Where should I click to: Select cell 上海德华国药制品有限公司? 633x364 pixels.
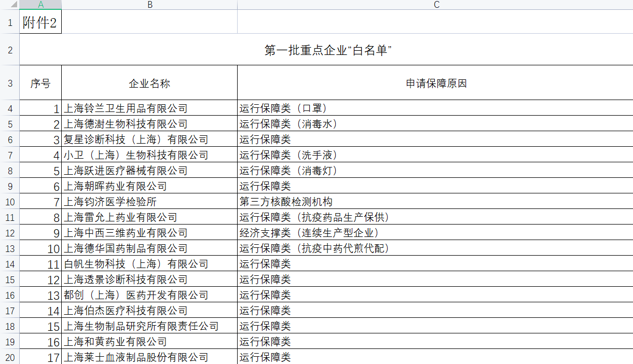point(149,248)
